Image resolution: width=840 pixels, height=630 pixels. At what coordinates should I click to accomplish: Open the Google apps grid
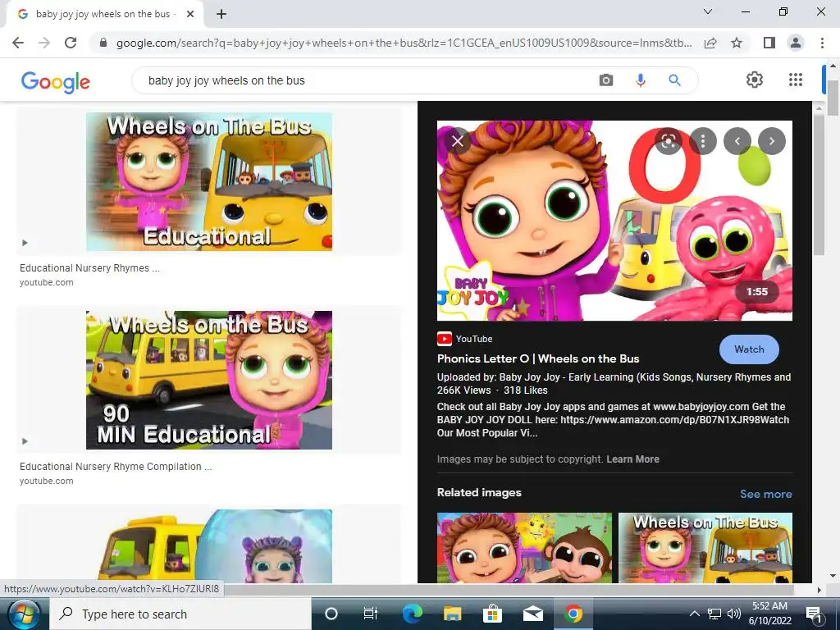(796, 80)
